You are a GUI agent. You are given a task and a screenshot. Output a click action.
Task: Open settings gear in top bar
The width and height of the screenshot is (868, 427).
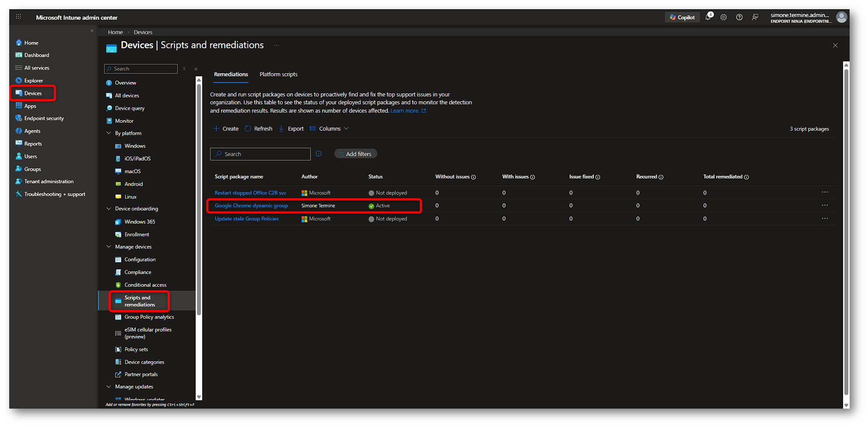(724, 18)
